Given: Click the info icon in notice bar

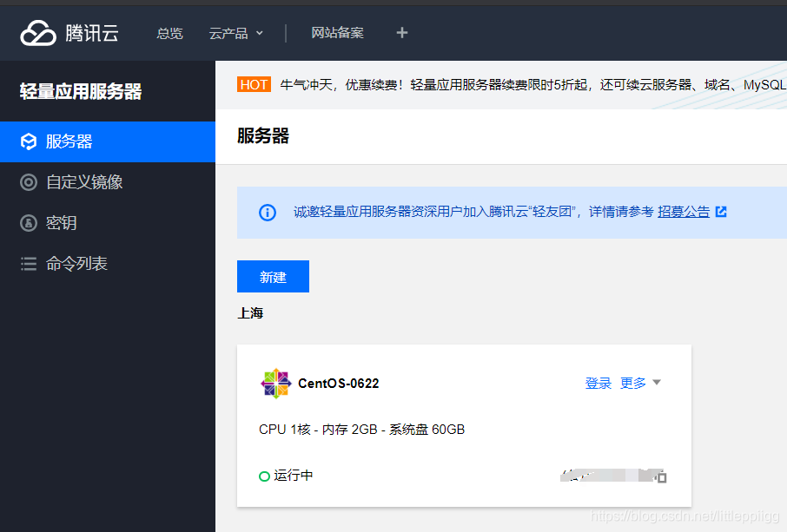Looking at the screenshot, I should click(x=268, y=213).
